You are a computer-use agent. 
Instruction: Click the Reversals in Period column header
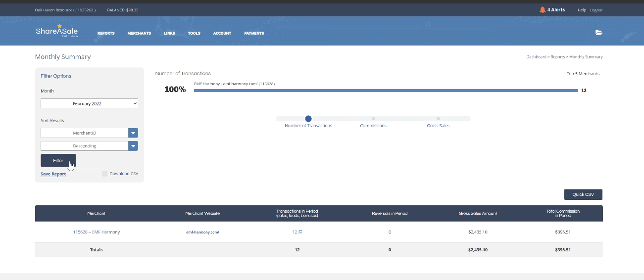(x=390, y=213)
